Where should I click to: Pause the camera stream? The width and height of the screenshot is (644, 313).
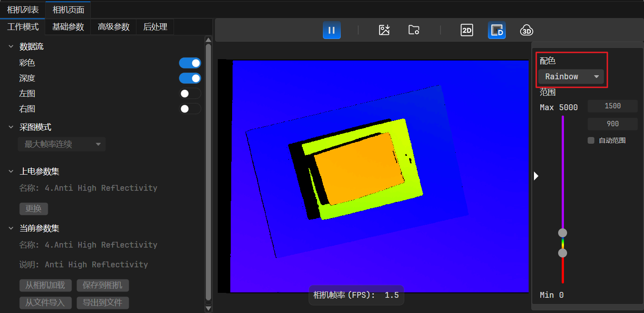[331, 30]
